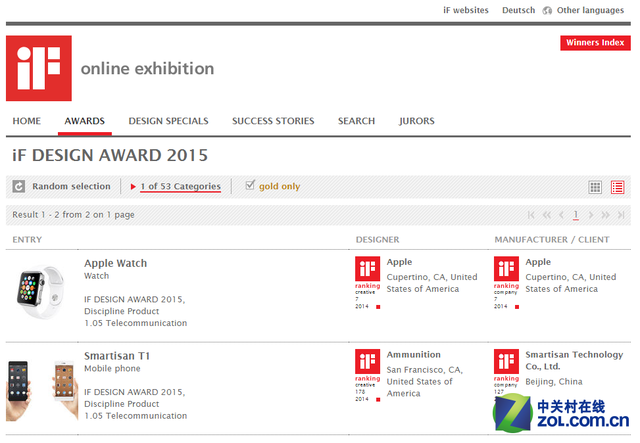Click Ammunition designer name link
This screenshot has height=443, width=640.
[x=413, y=354]
